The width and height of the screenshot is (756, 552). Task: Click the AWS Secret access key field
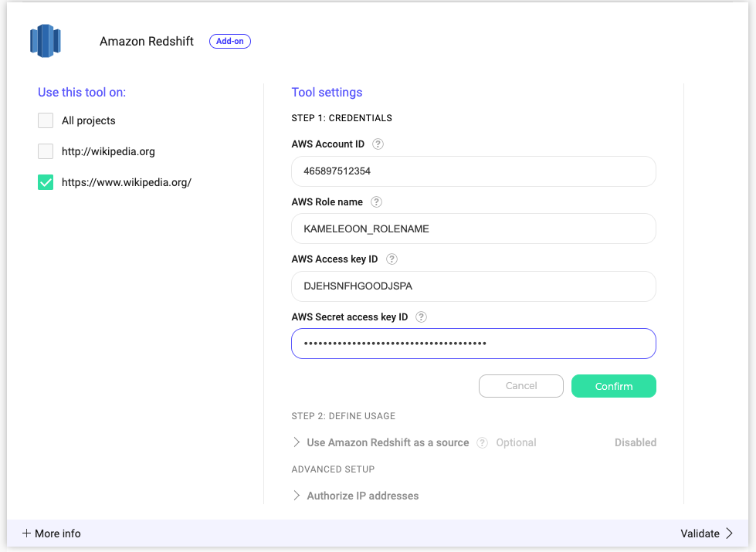[473, 344]
